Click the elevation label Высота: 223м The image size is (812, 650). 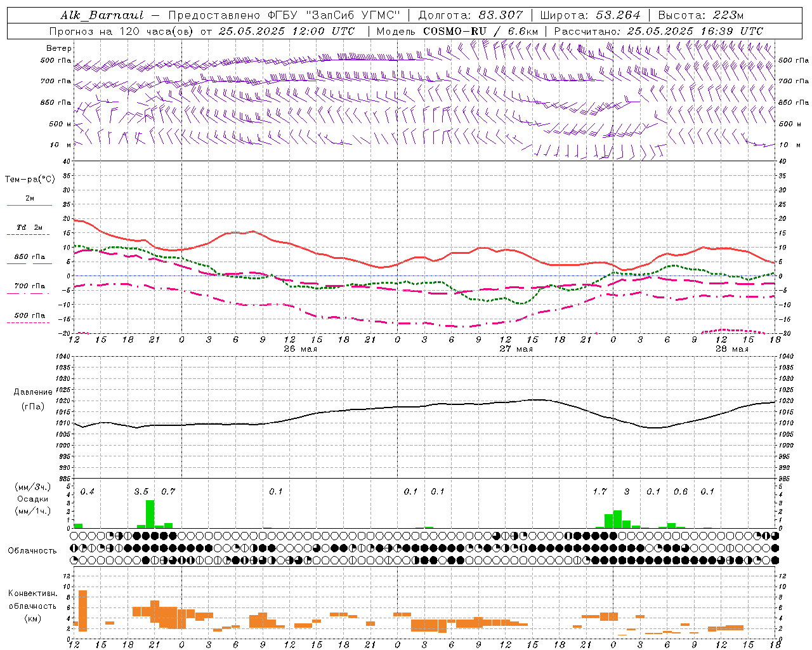[701, 15]
